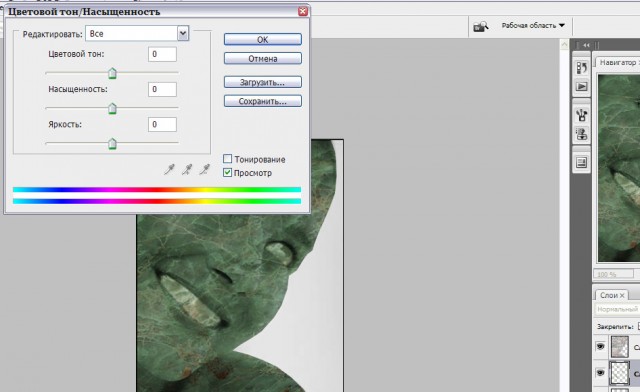640x392 pixels.
Task: Open the History panel icon in dock
Action: click(x=582, y=67)
